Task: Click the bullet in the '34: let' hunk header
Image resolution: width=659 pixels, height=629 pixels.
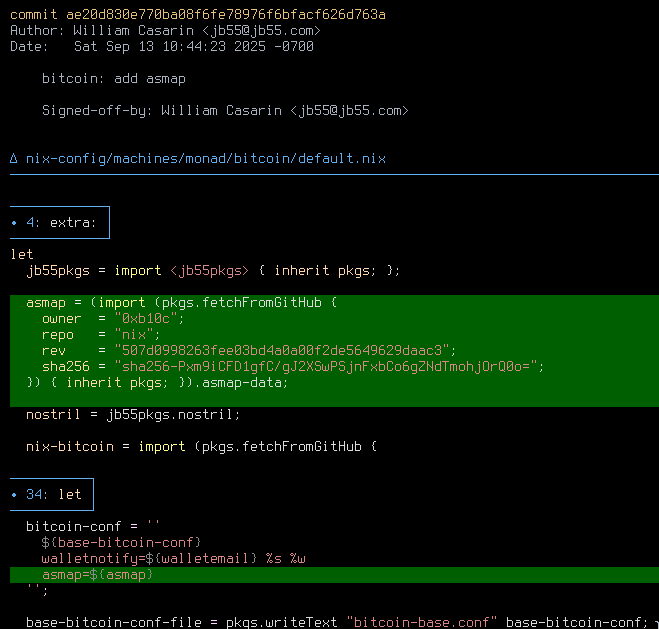Action: 14,494
